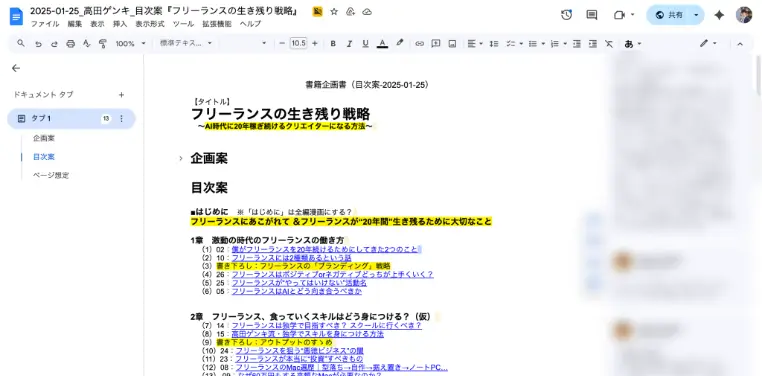This screenshot has height=376, width=762.
Task: Open the highlight color picker
Action: [x=399, y=43]
